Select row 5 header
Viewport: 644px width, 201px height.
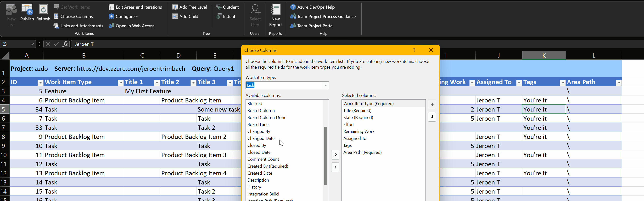pyautogui.click(x=5, y=109)
